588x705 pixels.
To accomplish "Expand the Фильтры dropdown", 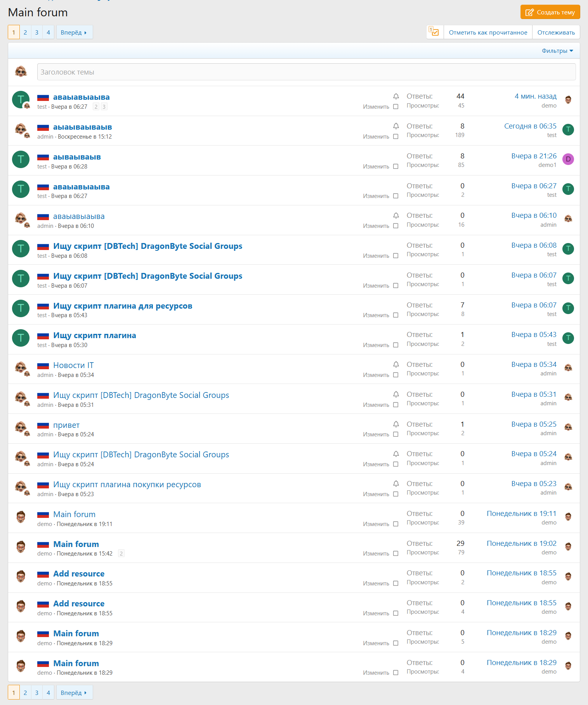I will tap(557, 51).
